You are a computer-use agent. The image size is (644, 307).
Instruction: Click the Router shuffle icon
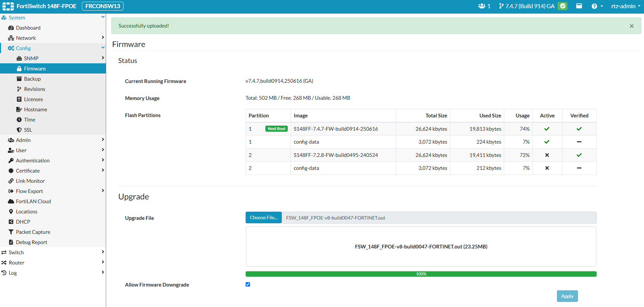pyautogui.click(x=4, y=263)
